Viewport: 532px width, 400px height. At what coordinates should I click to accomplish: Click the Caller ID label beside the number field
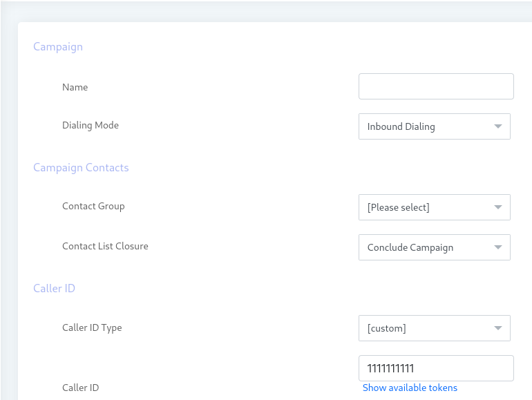click(80, 388)
